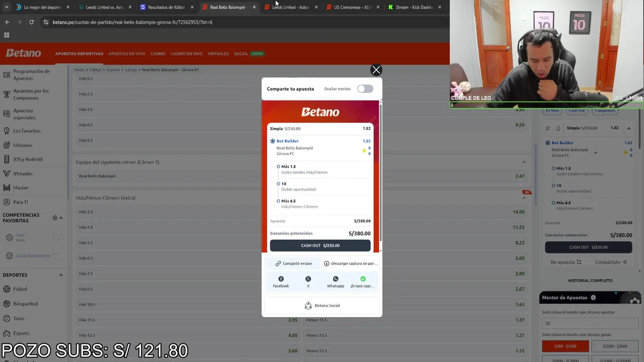
Task: Click LaLiga breadcrumb link
Action: coord(131,70)
